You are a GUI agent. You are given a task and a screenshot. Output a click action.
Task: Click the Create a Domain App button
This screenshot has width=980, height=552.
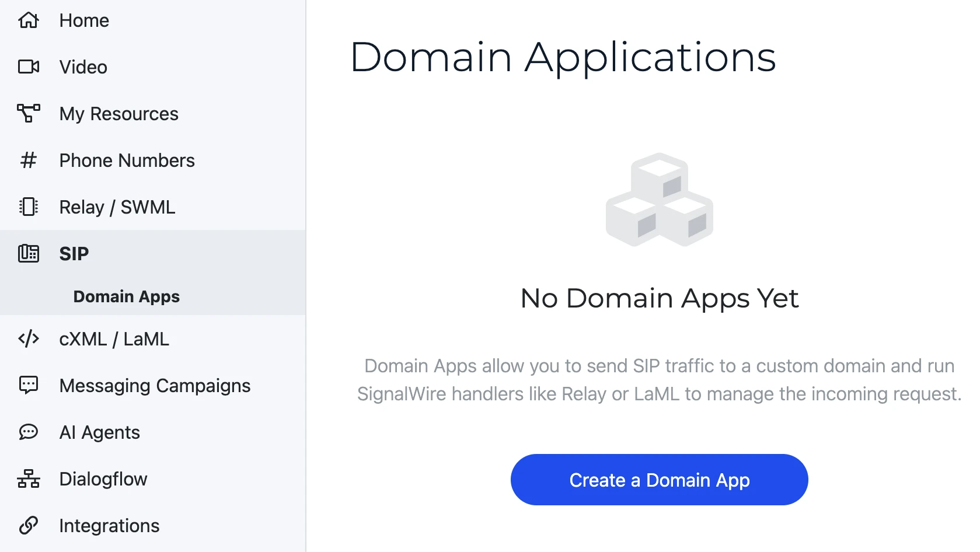coord(659,480)
